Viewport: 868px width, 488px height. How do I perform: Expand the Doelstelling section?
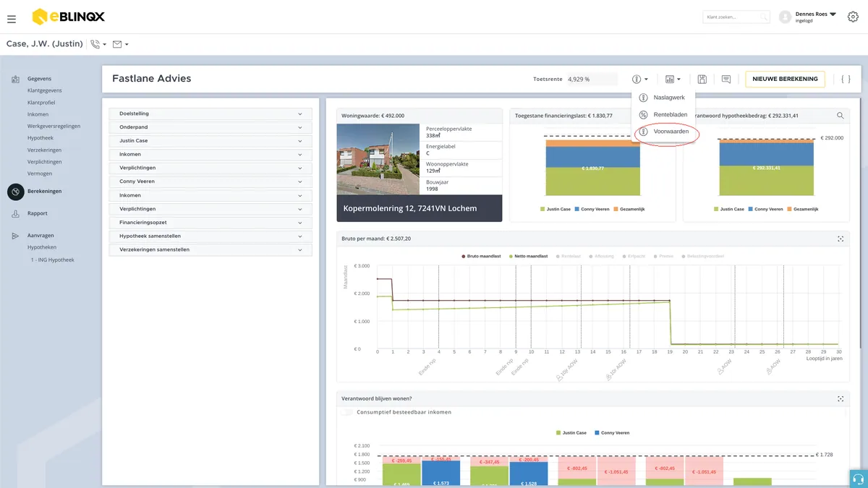[210, 114]
